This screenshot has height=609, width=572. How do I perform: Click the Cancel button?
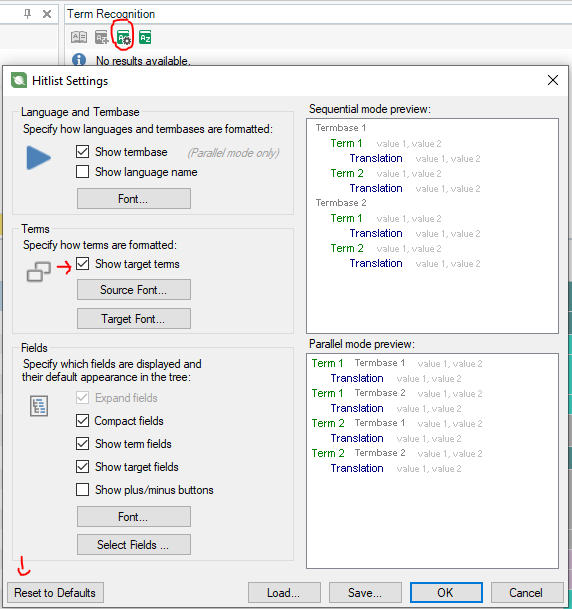coord(527,593)
